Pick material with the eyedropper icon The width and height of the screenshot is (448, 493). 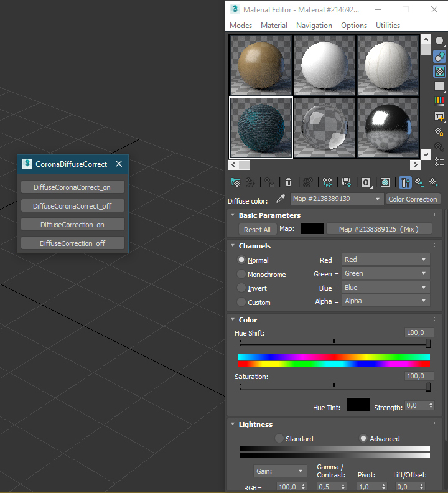point(281,199)
